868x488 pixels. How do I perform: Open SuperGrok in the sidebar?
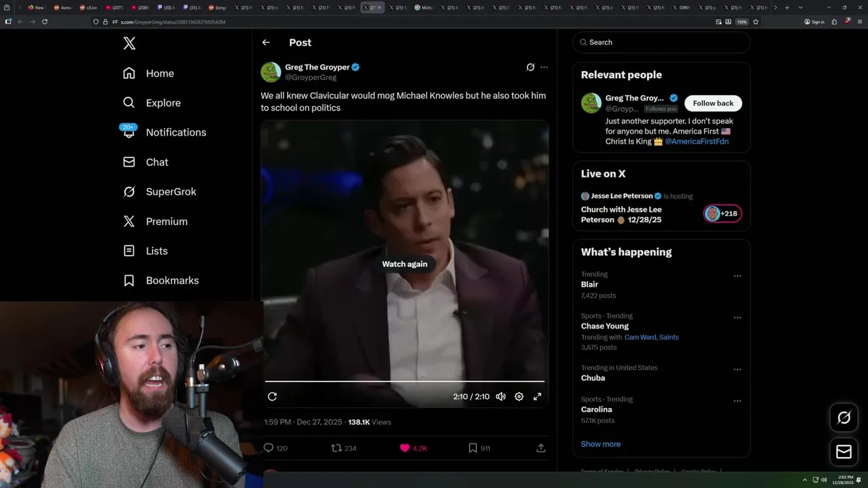[x=159, y=192]
